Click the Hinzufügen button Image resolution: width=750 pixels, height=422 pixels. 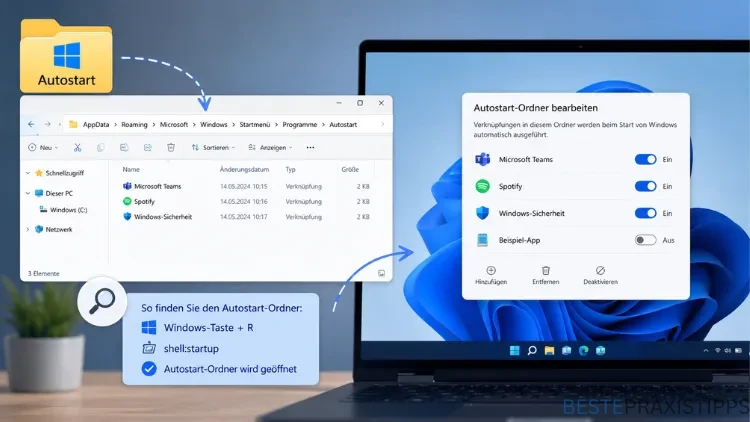(491, 276)
